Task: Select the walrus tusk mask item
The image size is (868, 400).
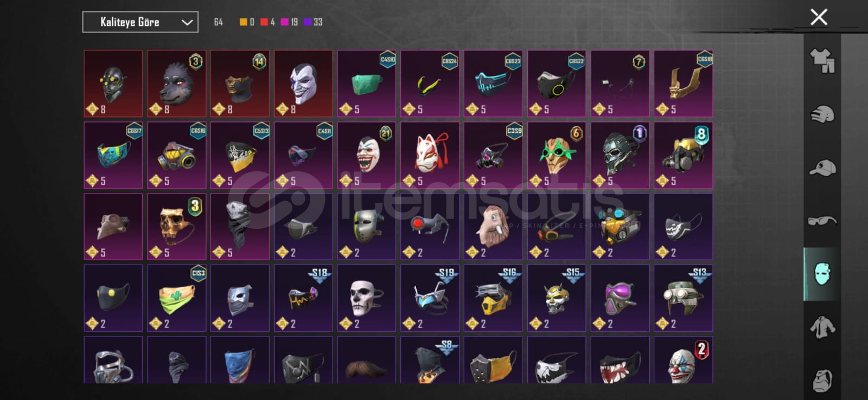Action: [493, 227]
